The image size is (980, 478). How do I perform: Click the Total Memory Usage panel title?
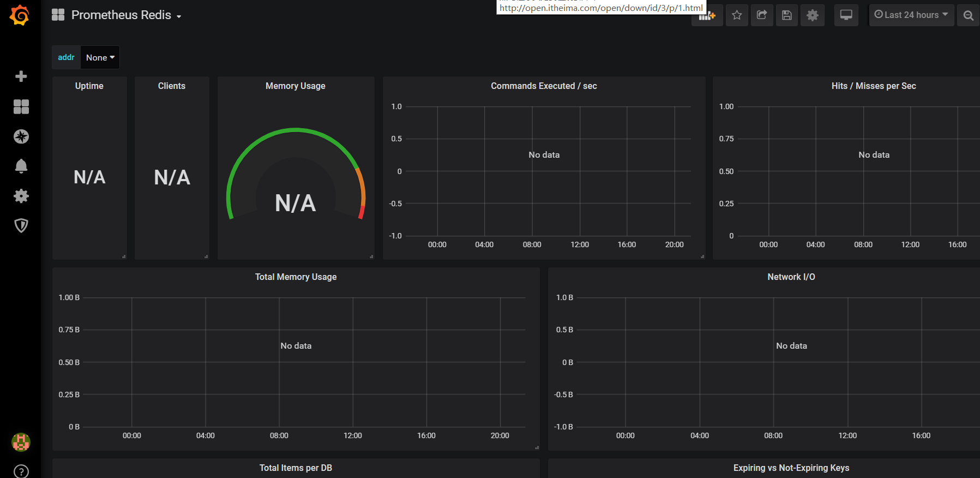click(x=296, y=277)
